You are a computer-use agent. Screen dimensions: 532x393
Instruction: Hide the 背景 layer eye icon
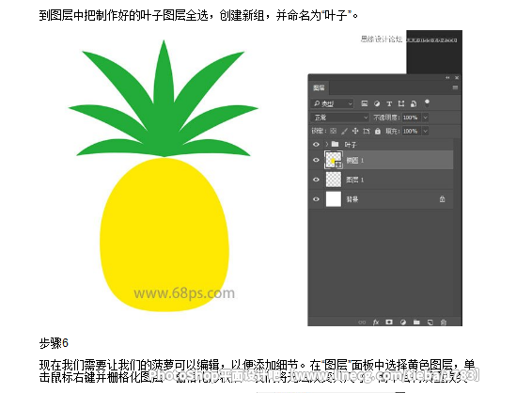click(316, 199)
